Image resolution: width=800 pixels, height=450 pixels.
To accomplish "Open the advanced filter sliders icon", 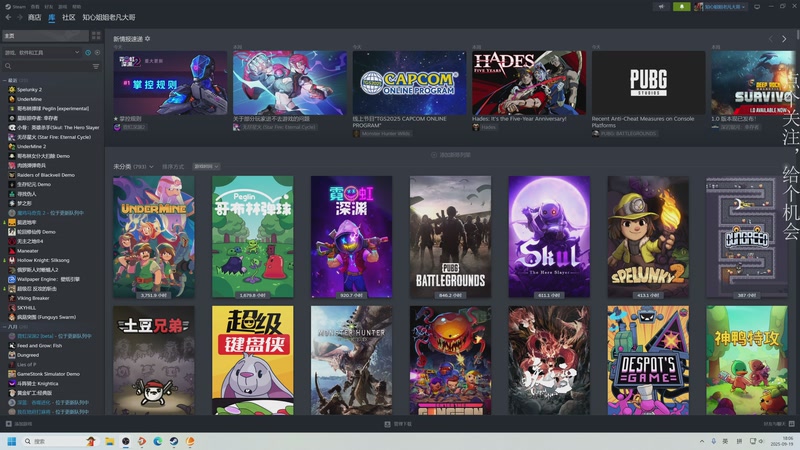I will coord(96,66).
